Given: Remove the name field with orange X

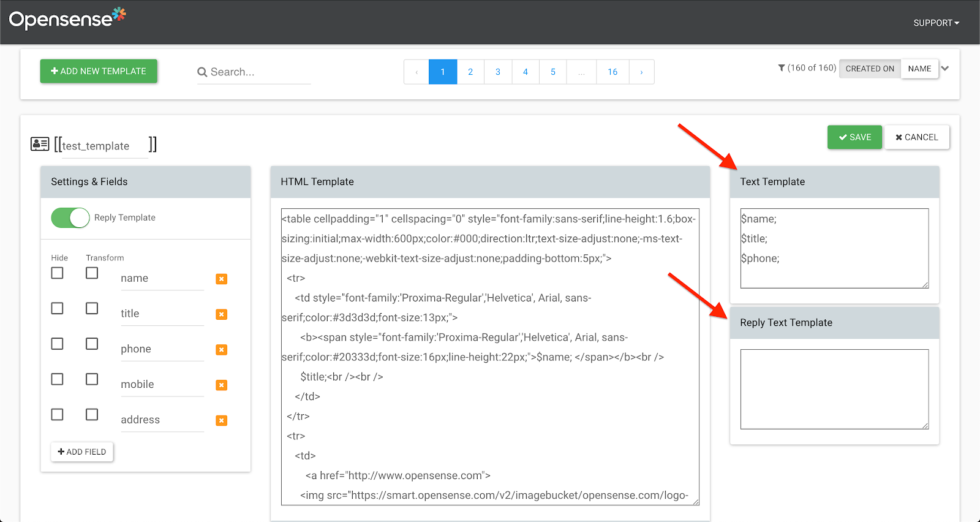Looking at the screenshot, I should click(222, 279).
